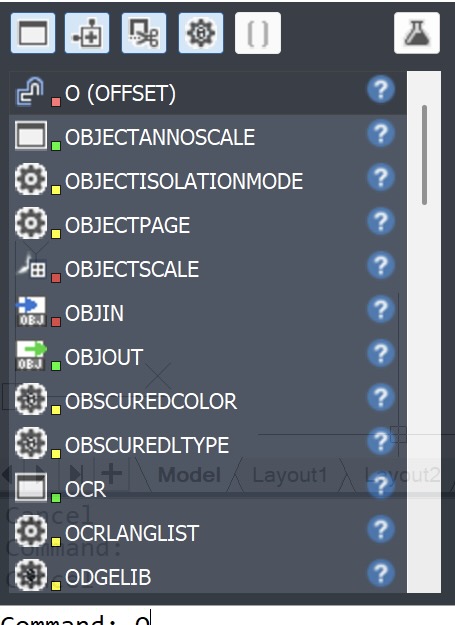Select the OCR command entry
The image size is (455, 625).
pyautogui.click(x=208, y=489)
